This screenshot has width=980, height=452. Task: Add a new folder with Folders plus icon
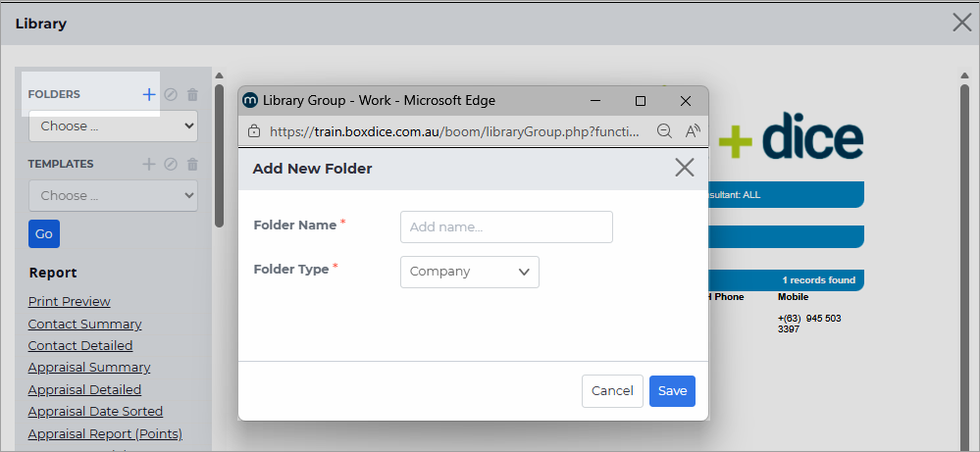point(149,94)
